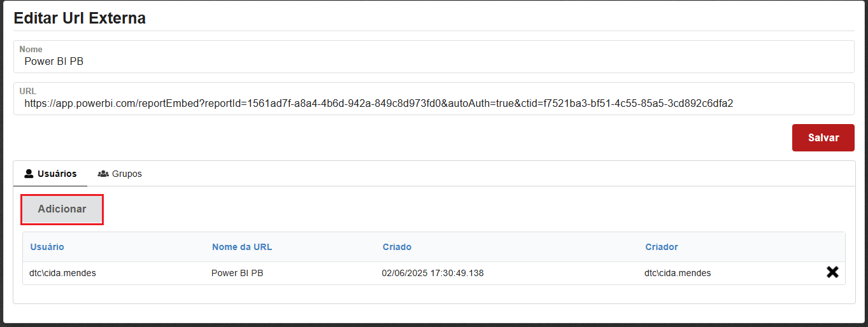
Task: Select the Usuários tab
Action: (50, 174)
